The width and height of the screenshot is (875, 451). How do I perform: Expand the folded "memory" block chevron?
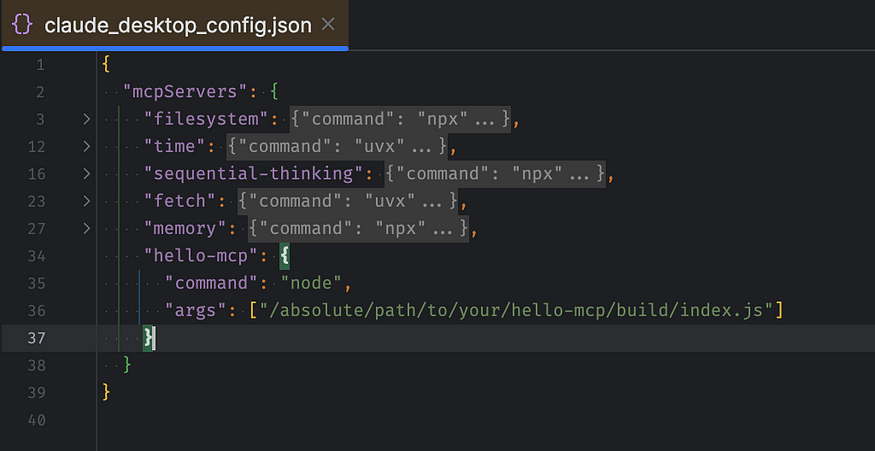[x=87, y=229]
